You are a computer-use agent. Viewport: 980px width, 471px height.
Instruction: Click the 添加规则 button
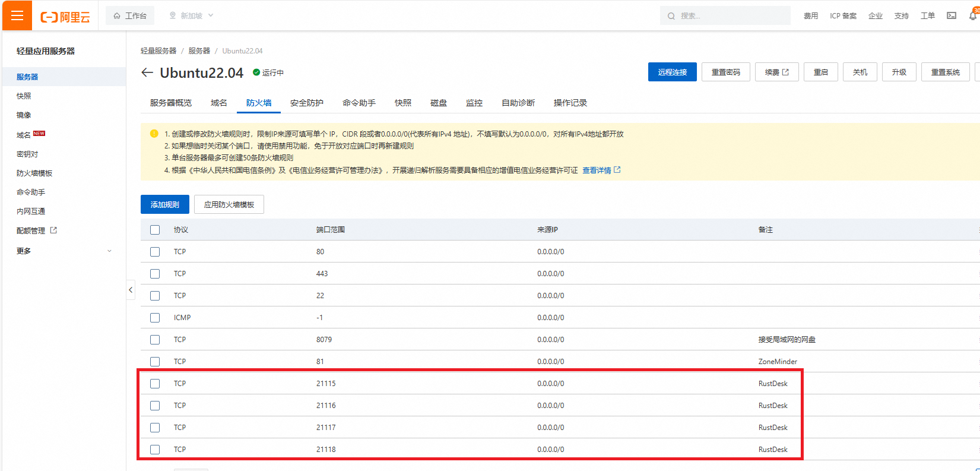[x=164, y=204]
